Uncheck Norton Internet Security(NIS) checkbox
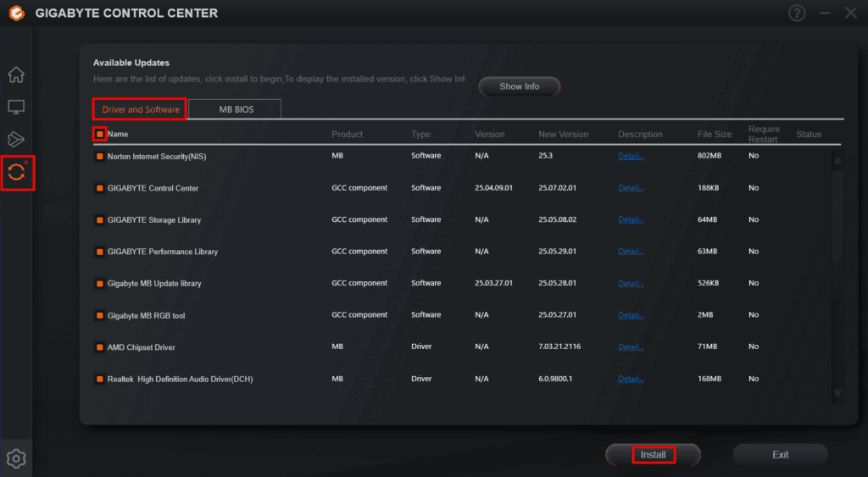 point(100,157)
